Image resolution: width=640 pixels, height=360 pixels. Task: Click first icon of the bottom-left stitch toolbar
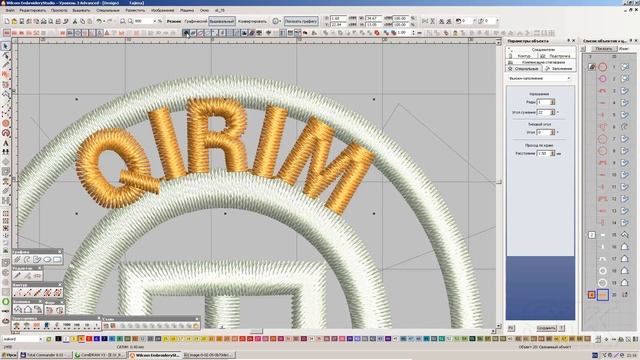point(17,326)
